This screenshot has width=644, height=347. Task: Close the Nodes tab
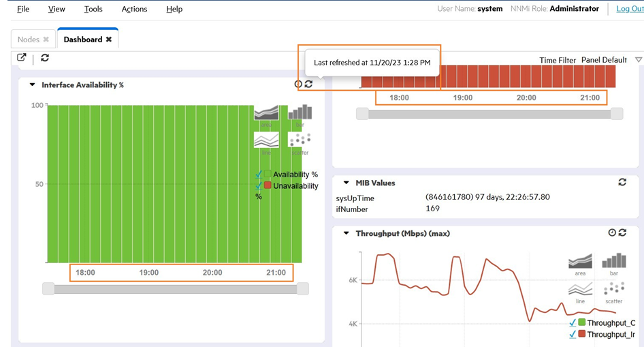[46, 40]
